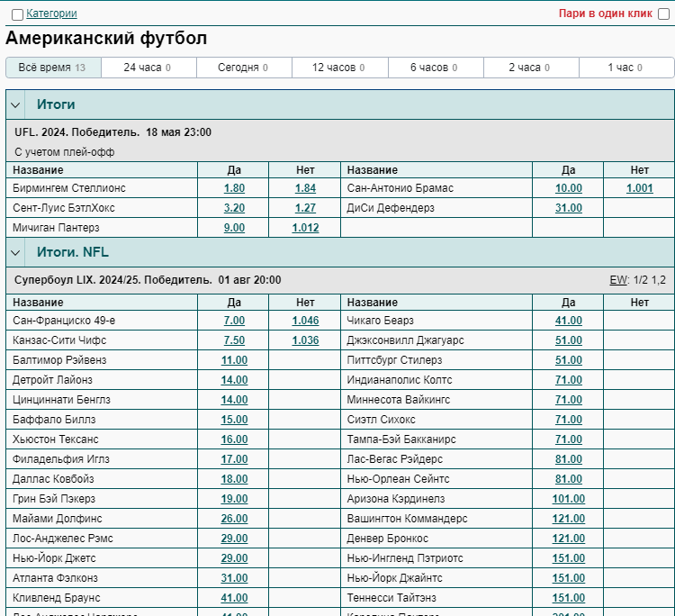Select 121.00 odds for Денвер Бронкос
This screenshot has height=616, width=675.
[x=568, y=539]
